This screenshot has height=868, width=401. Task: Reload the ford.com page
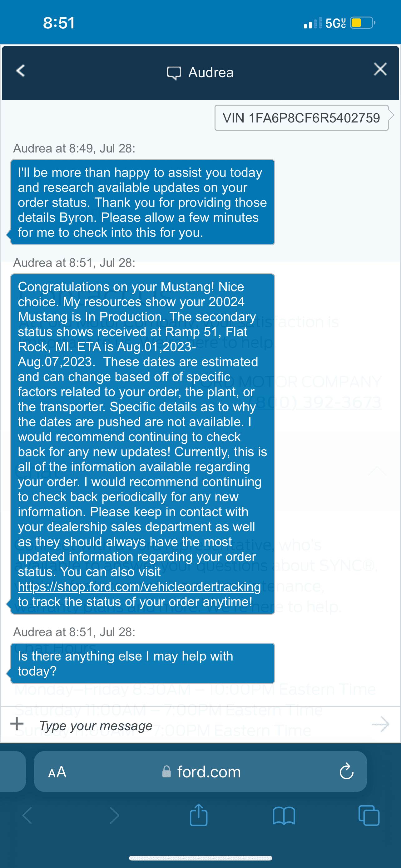pos(346,771)
